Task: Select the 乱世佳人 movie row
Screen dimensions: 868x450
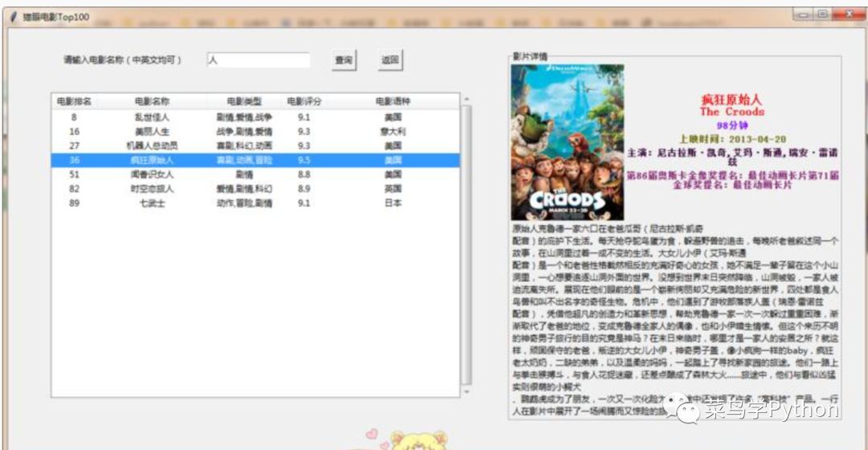Action: pos(256,117)
